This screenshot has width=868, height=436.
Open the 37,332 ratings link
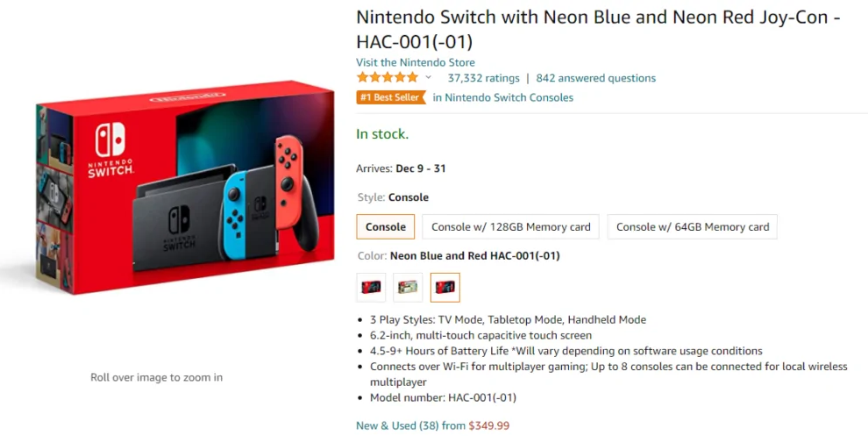click(483, 78)
